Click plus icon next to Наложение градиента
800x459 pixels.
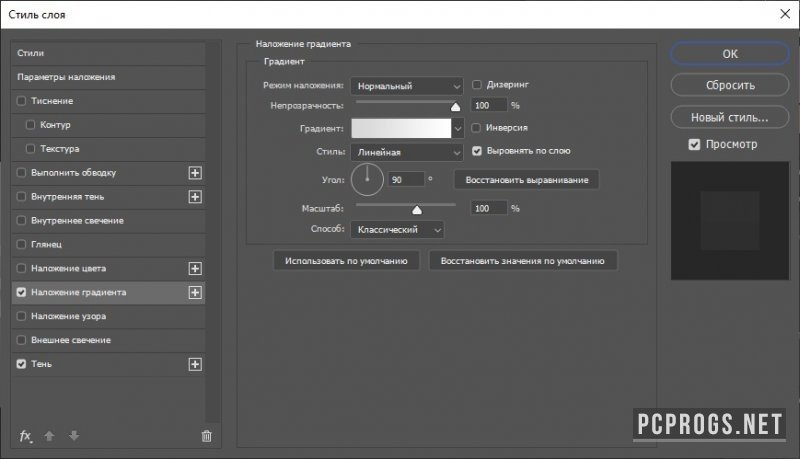pos(195,292)
